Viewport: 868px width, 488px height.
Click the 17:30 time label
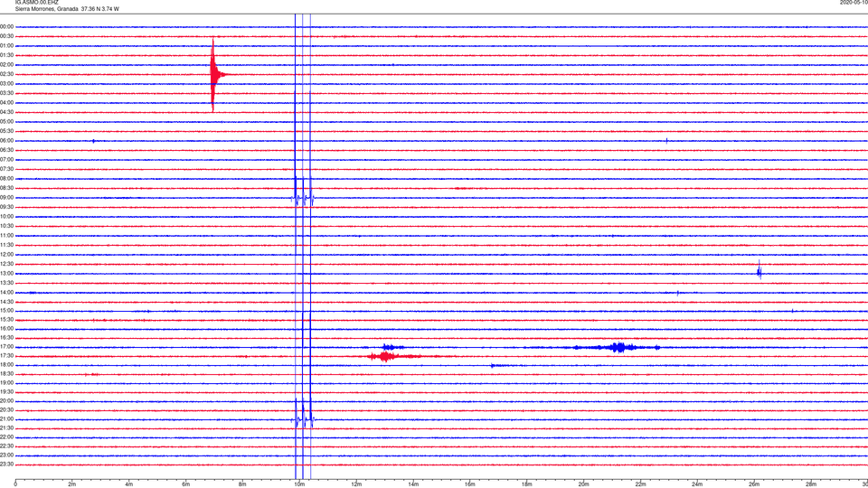point(6,356)
